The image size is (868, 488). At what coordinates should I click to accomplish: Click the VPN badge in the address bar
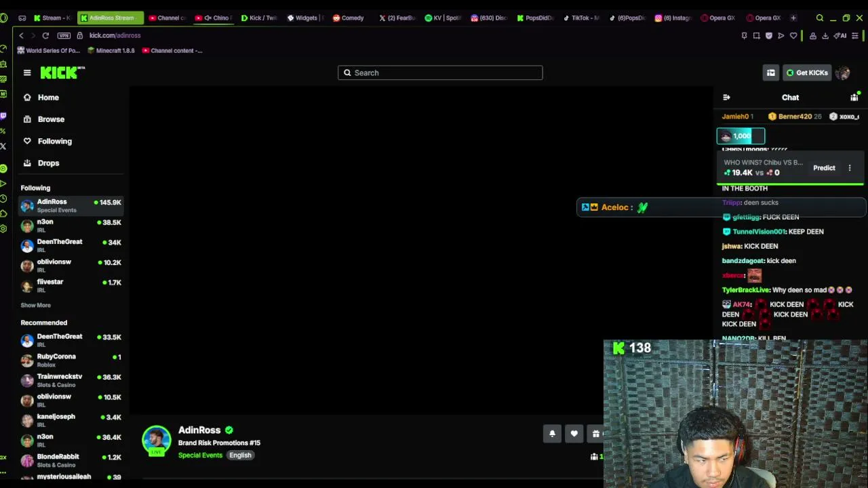point(64,35)
